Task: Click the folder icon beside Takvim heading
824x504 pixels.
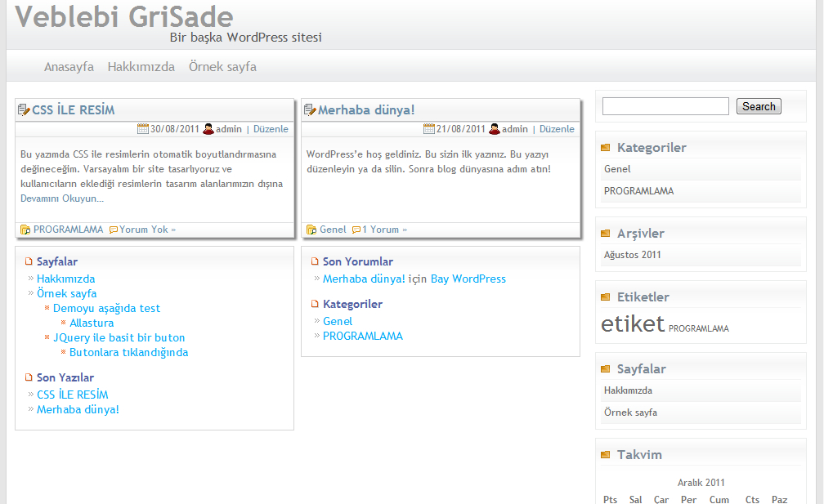Action: pyautogui.click(x=606, y=455)
